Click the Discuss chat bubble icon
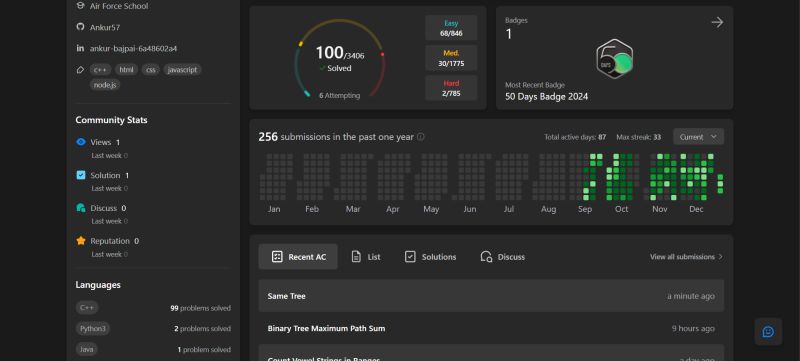The width and height of the screenshot is (800, 361). point(81,208)
